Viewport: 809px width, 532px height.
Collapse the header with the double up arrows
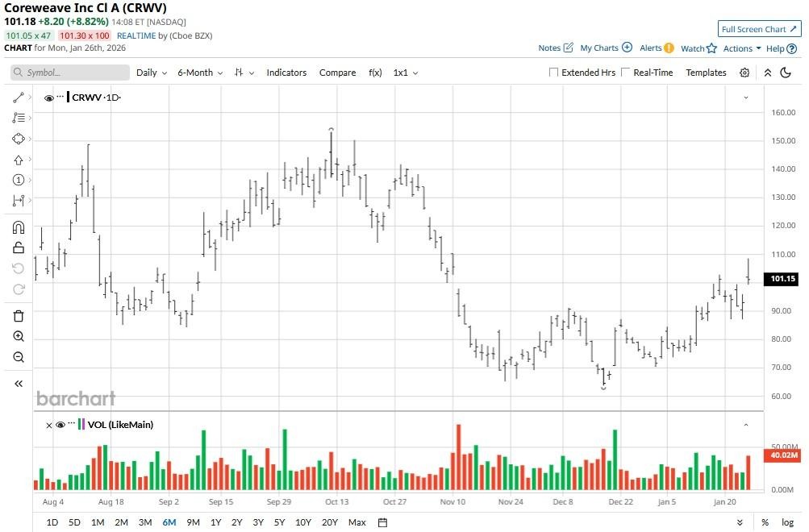768,73
